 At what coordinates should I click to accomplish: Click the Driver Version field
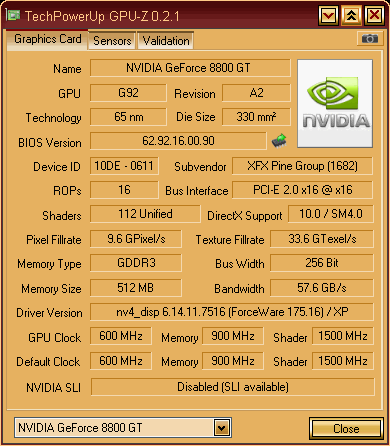(x=232, y=312)
